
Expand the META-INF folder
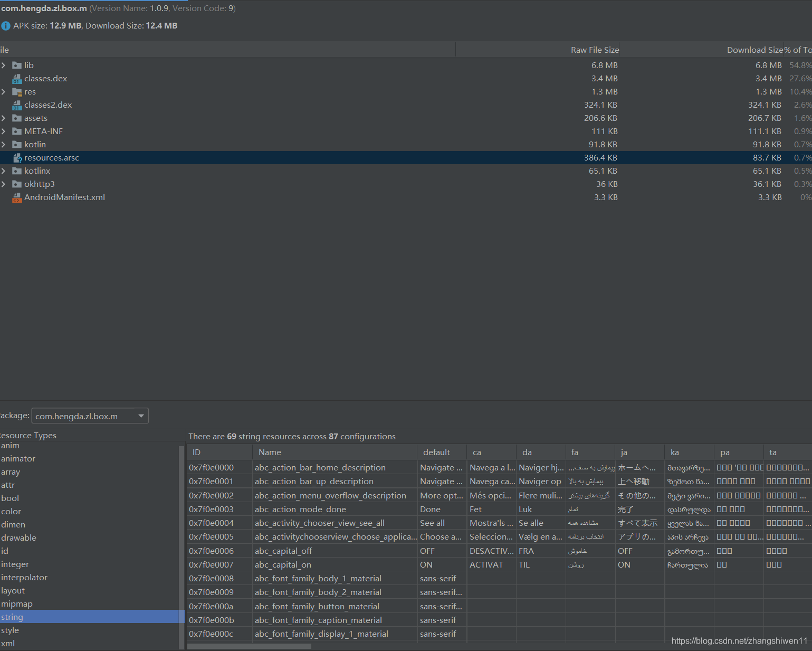pos(4,131)
